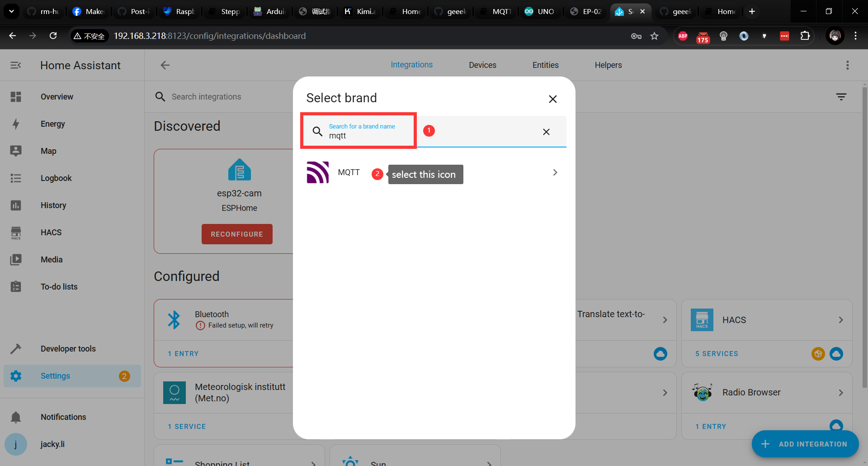Open the browser tab search dropdown
Viewport: 868px width, 466px height.
(x=11, y=11)
